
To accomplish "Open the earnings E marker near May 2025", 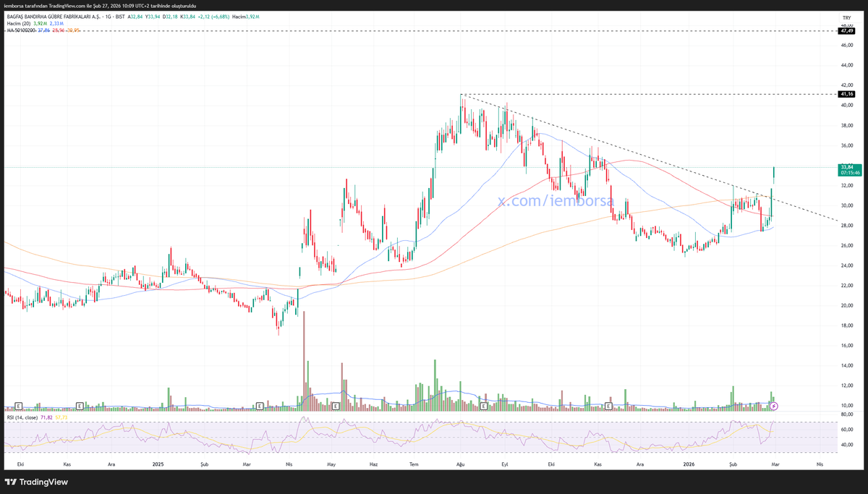I will [x=336, y=406].
